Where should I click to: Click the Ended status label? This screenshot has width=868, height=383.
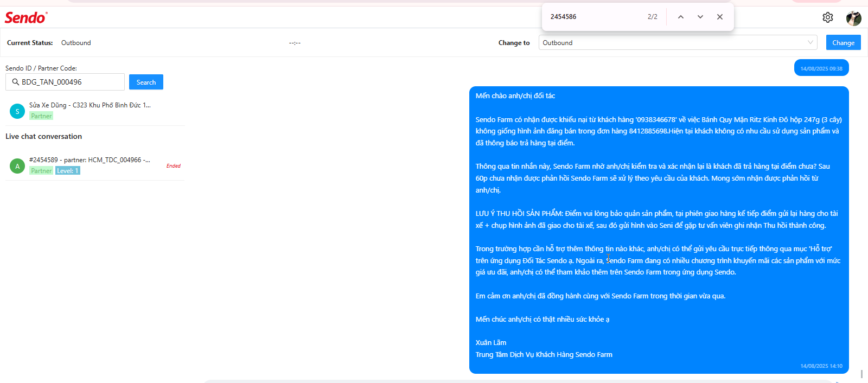(x=174, y=166)
